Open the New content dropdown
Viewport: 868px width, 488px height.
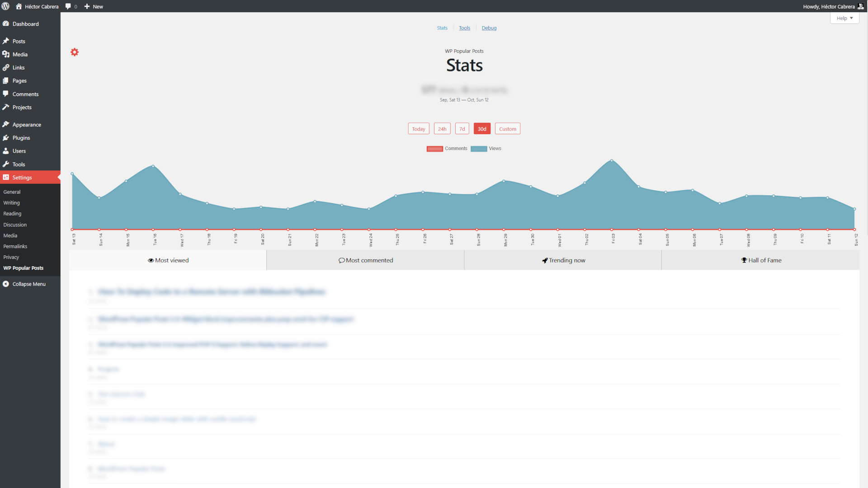click(x=94, y=6)
